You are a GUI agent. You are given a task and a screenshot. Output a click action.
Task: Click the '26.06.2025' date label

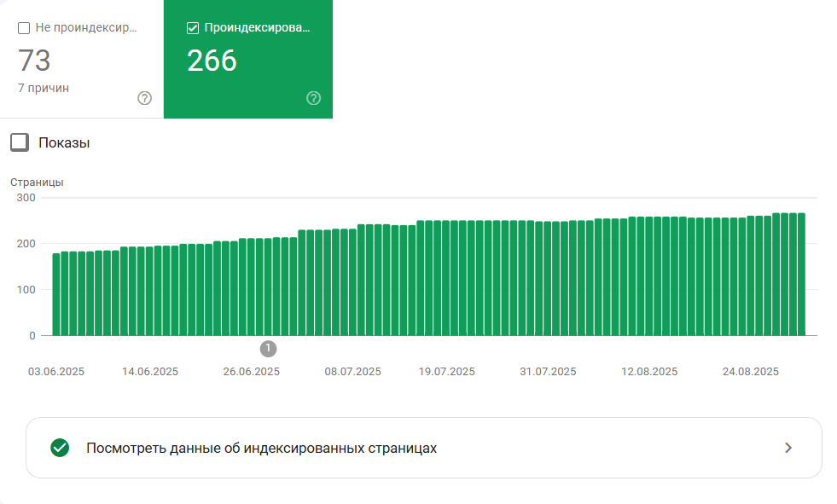pyautogui.click(x=252, y=372)
